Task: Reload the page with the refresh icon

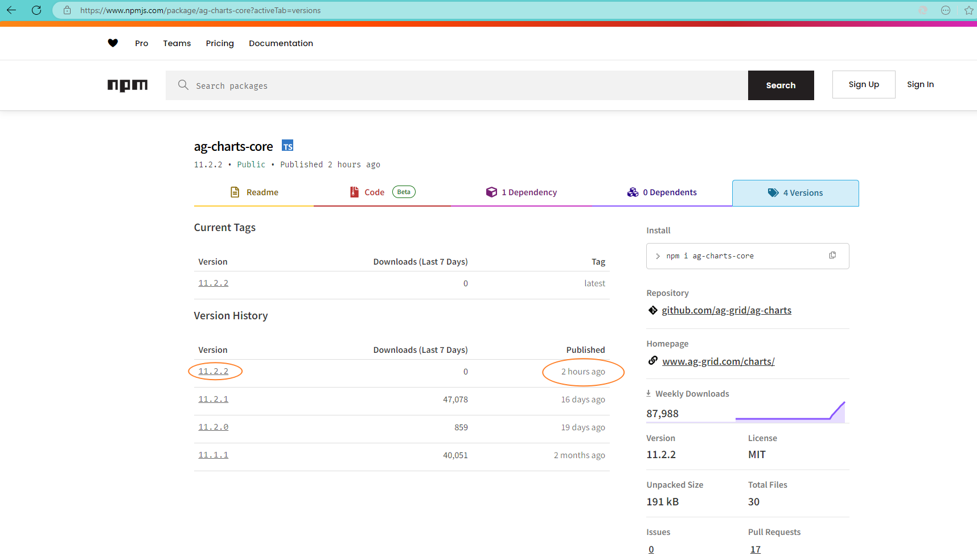Action: 36,10
